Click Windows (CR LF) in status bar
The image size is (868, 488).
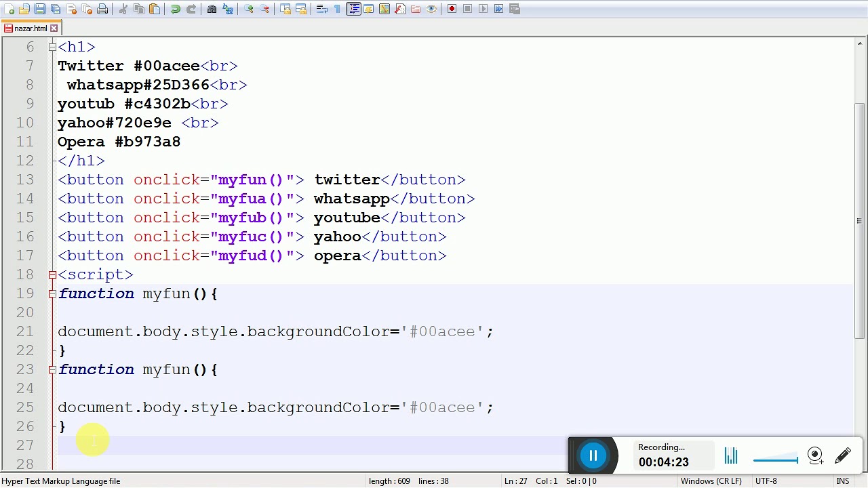(711, 481)
